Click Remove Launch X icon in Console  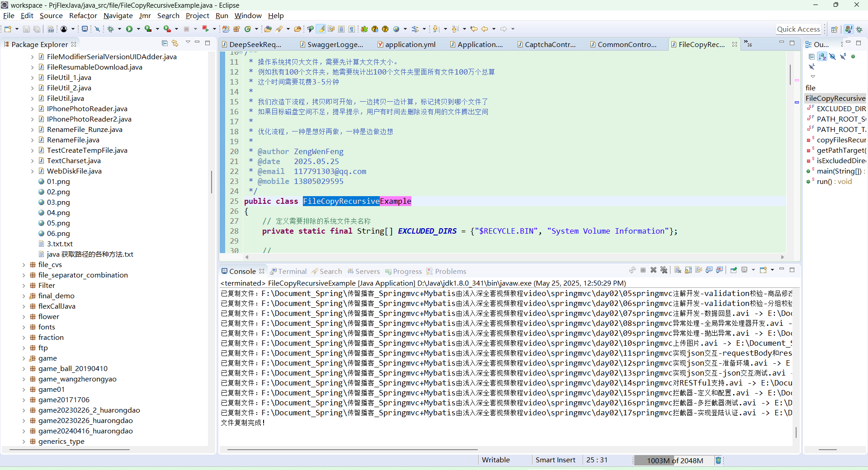coord(653,270)
